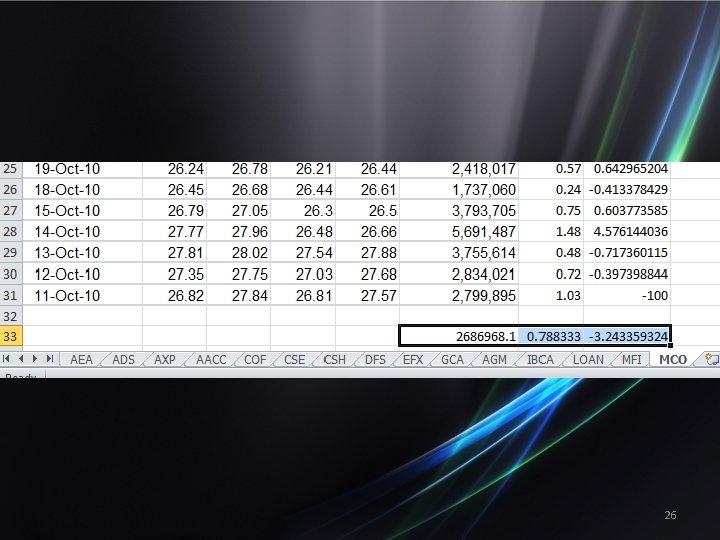
Task: Click previous sheet navigation arrow
Action: 21,359
